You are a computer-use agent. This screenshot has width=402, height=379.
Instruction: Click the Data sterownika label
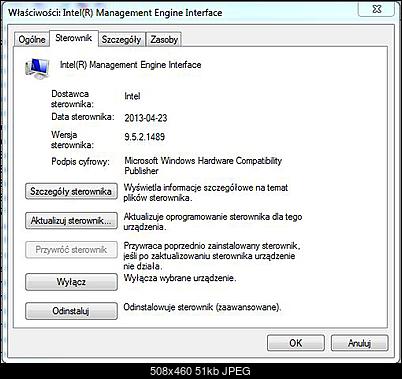tap(83, 117)
